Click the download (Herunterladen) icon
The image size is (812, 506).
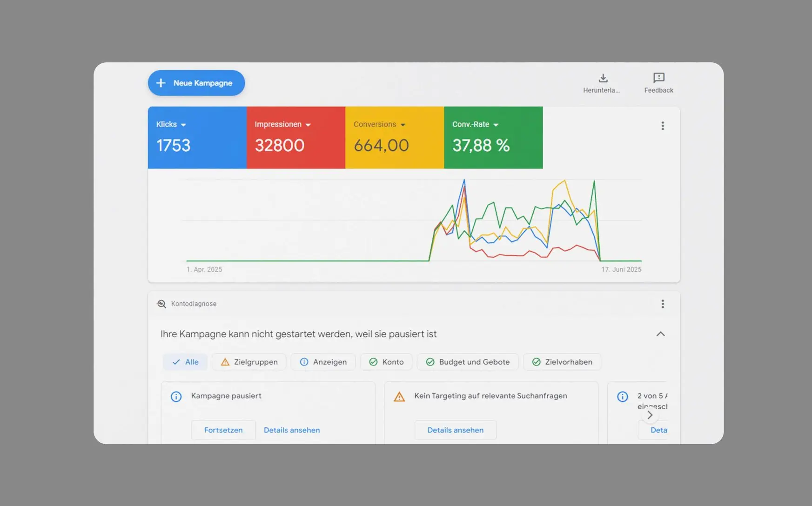click(x=603, y=78)
